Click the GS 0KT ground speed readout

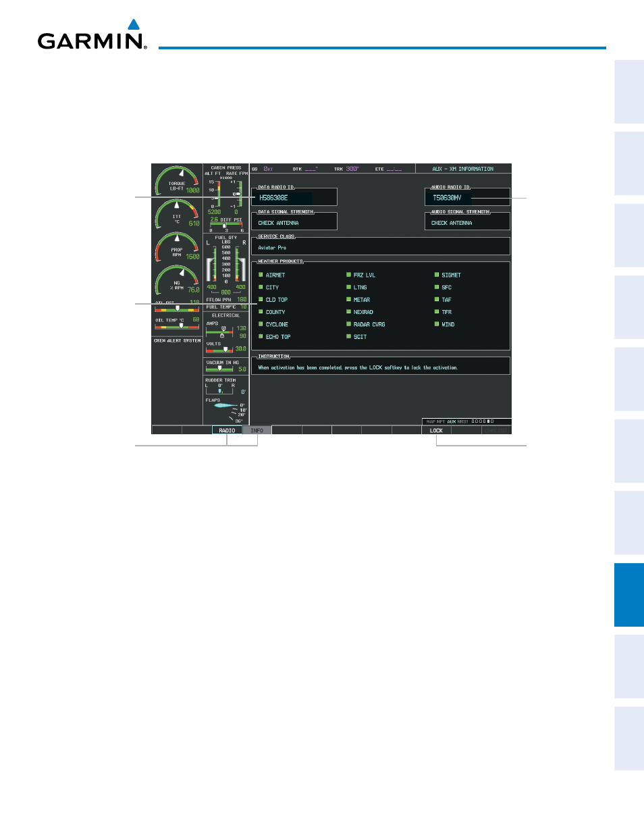[x=263, y=169]
